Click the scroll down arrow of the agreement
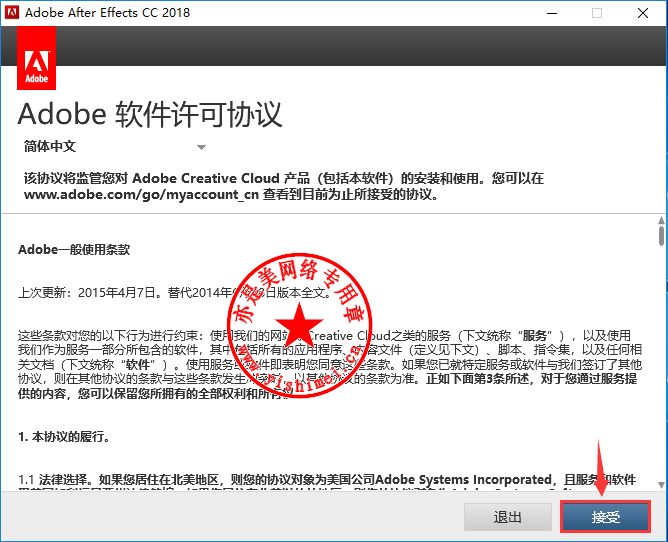This screenshot has height=542, width=668. [x=661, y=485]
